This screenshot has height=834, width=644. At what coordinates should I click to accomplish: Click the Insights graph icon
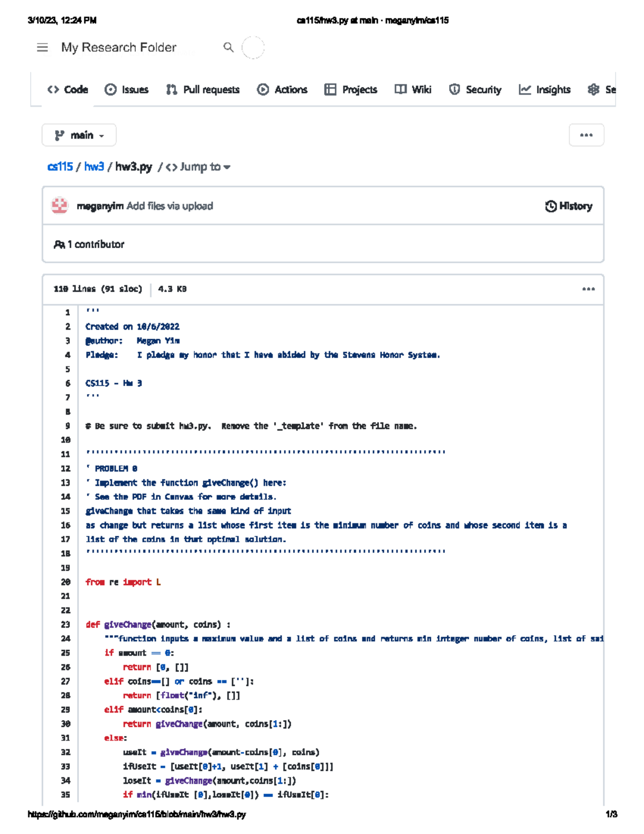524,90
